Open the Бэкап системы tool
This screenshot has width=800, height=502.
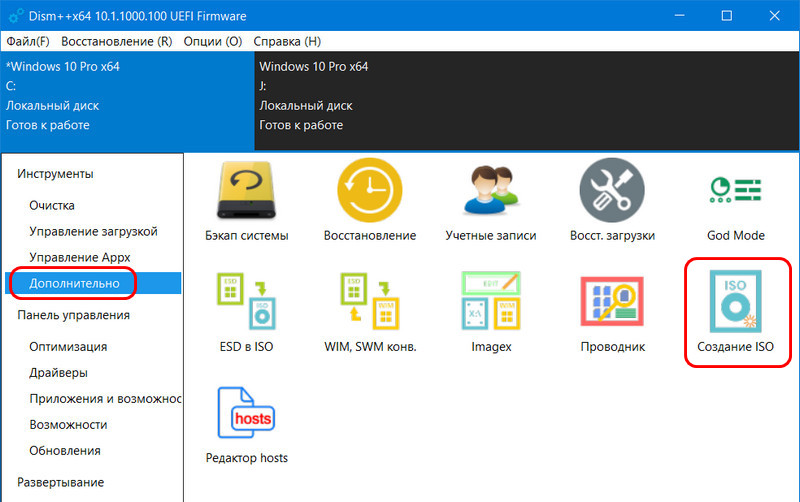click(x=246, y=202)
